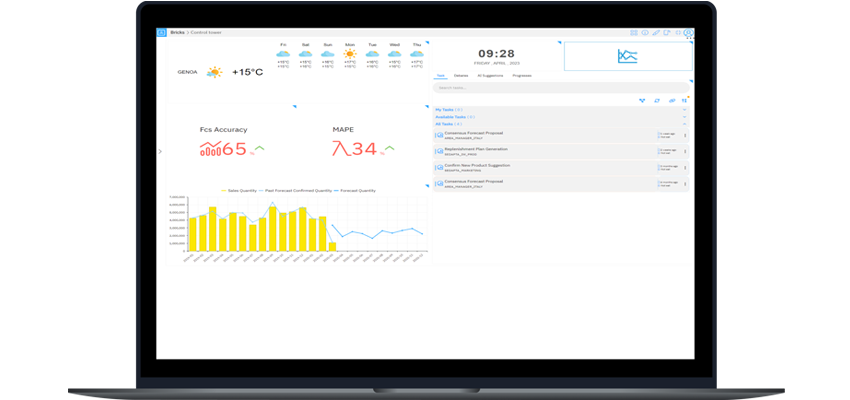Click the Bricks home icon in header
Image resolution: width=850 pixels, height=400 pixels.
coord(162,32)
